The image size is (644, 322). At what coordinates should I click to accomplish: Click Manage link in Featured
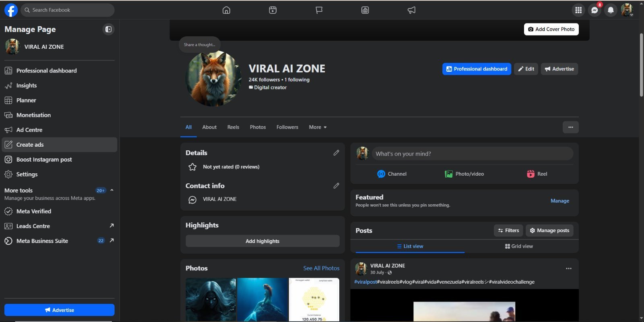560,201
